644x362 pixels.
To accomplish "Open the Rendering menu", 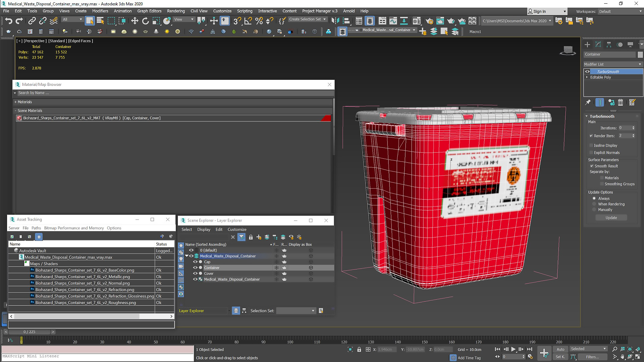I will 176,11.
